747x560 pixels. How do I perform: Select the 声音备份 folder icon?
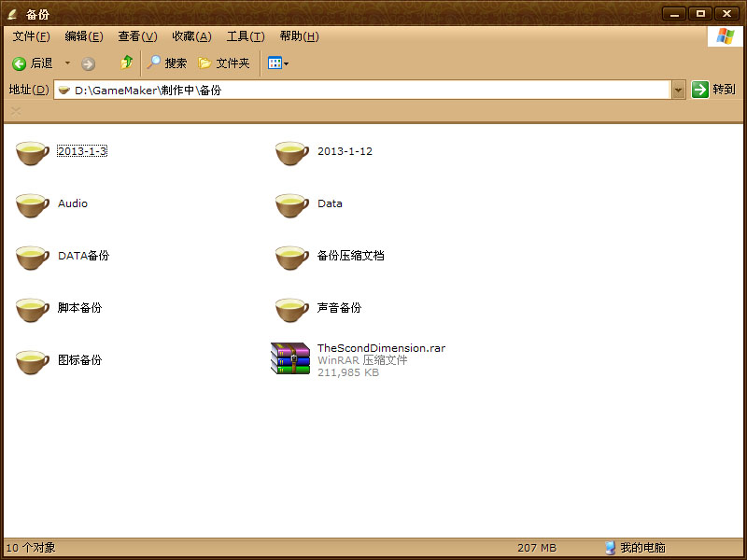coord(292,310)
